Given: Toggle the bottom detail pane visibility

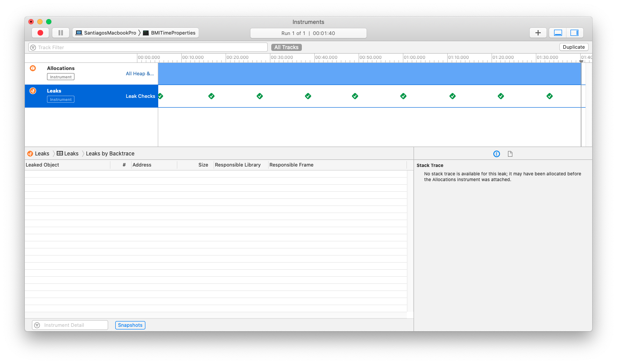Looking at the screenshot, I should [558, 33].
